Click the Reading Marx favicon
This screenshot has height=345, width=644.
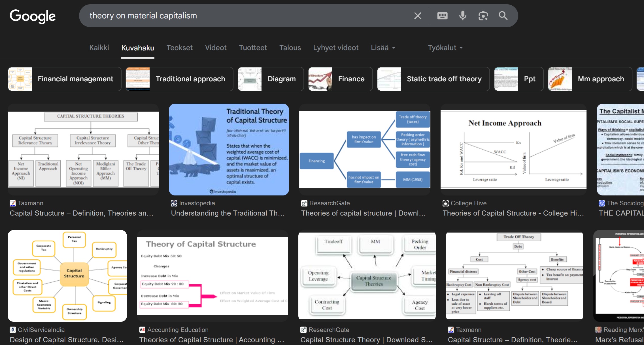coord(598,330)
